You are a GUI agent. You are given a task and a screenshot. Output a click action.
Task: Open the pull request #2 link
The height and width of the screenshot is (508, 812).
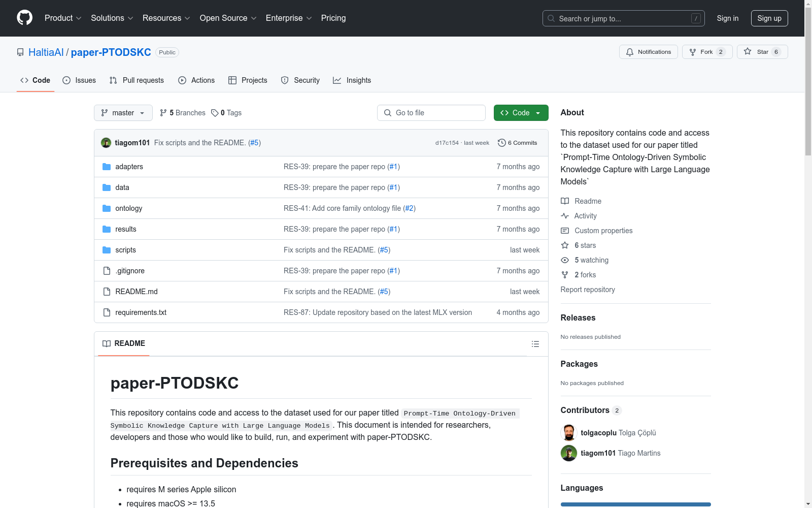click(410, 208)
